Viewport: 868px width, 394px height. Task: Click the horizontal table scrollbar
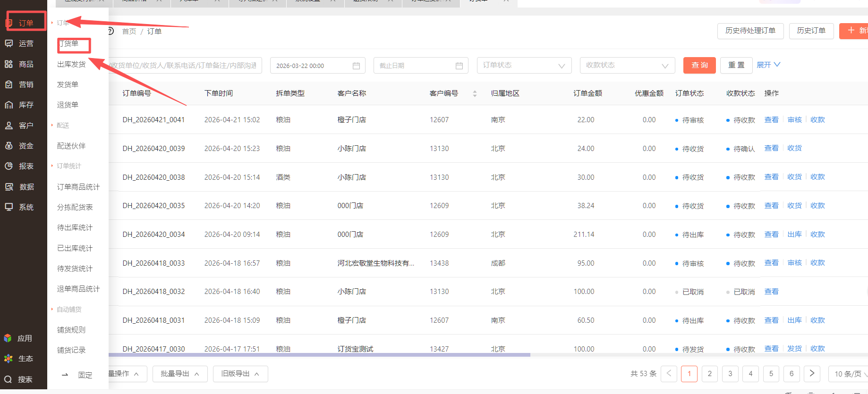pos(319,355)
